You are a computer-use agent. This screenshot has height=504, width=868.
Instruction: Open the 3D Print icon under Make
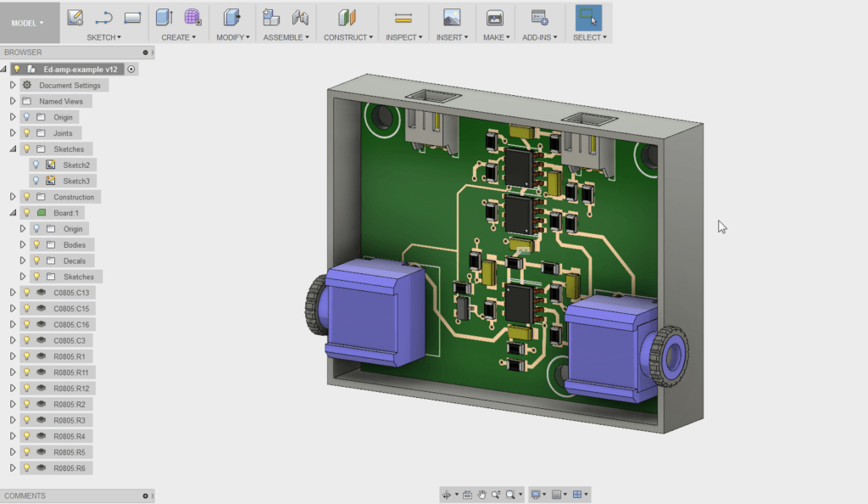494,17
